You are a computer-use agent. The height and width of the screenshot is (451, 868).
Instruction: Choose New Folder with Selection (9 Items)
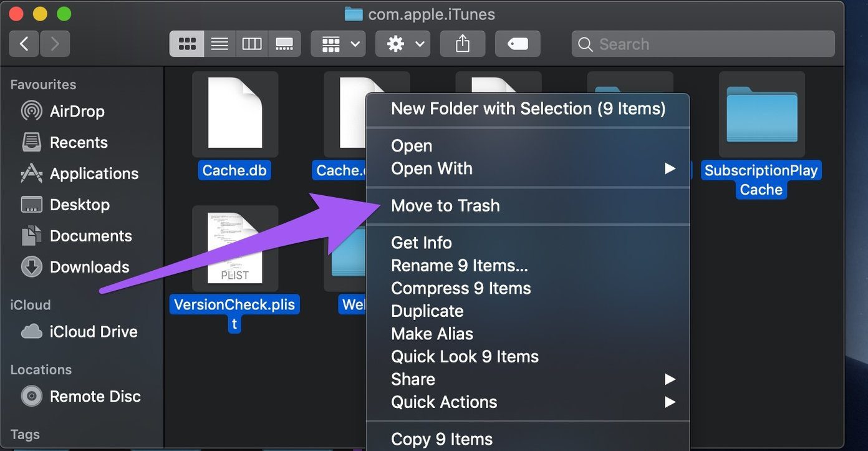coord(528,109)
